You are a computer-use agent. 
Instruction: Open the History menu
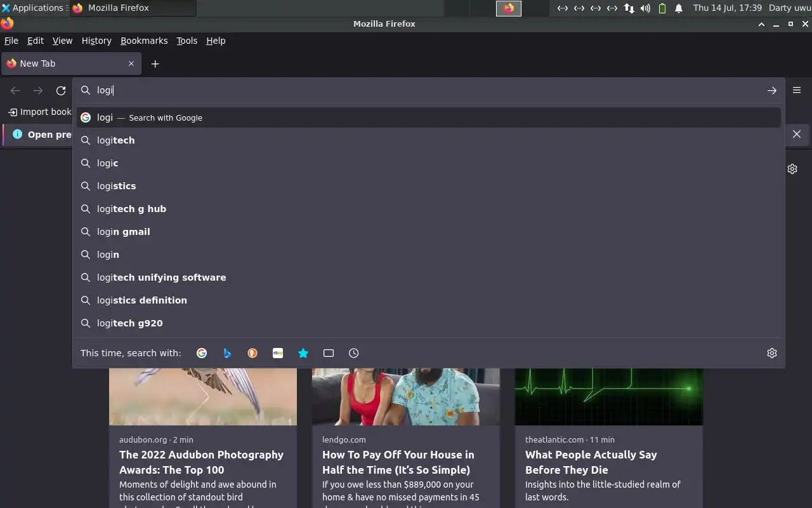pos(96,41)
